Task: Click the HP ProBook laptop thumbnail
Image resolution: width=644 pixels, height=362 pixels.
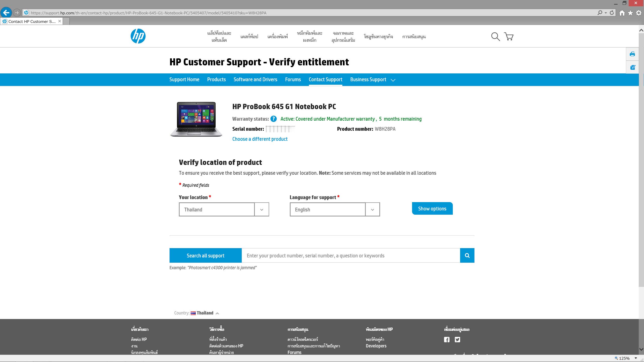Action: click(196, 119)
